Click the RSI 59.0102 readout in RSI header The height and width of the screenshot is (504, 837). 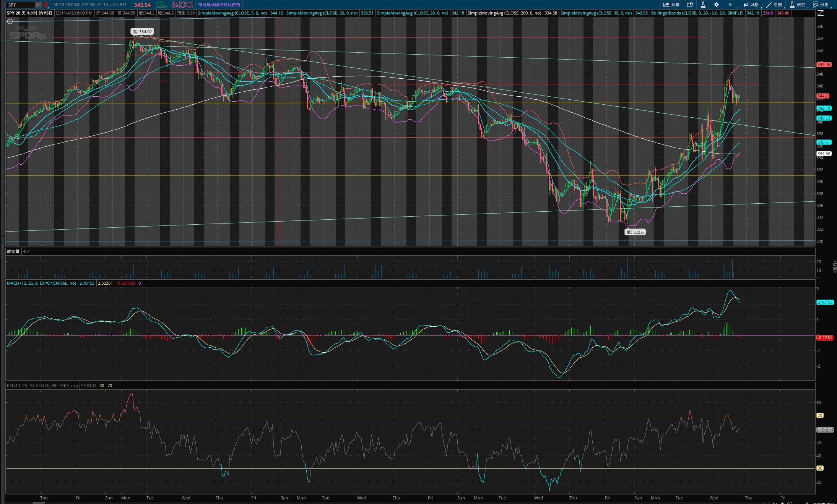[88, 386]
